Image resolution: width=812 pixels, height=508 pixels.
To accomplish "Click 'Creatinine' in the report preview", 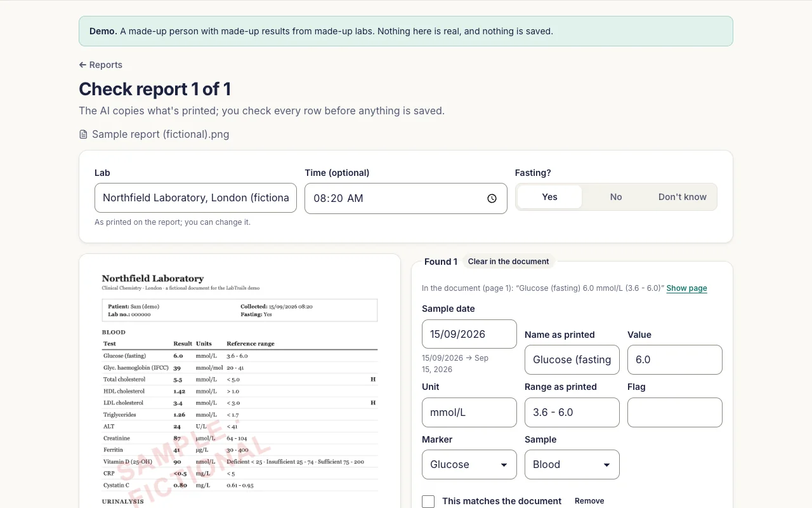I will (117, 438).
